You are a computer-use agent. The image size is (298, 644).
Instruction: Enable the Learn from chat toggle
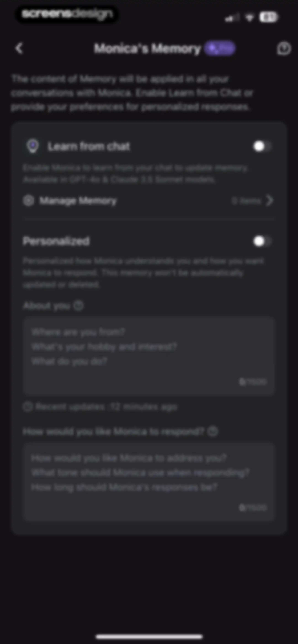pyautogui.click(x=262, y=146)
